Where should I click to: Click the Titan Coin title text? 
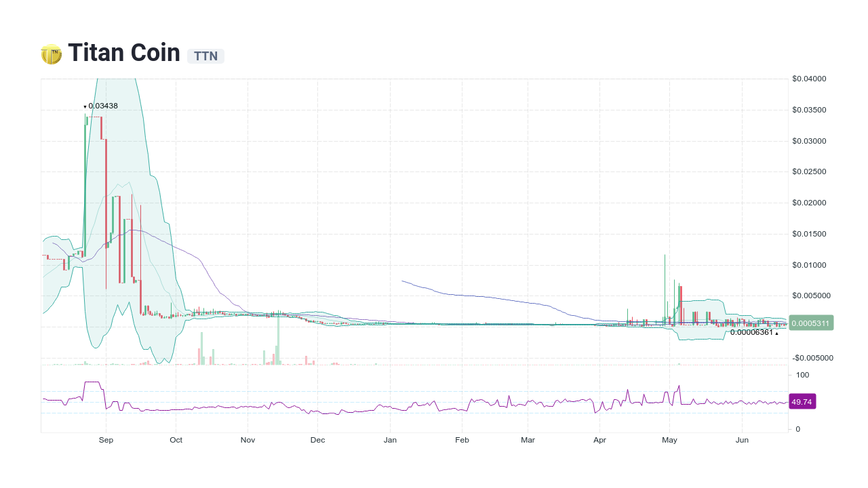(124, 53)
